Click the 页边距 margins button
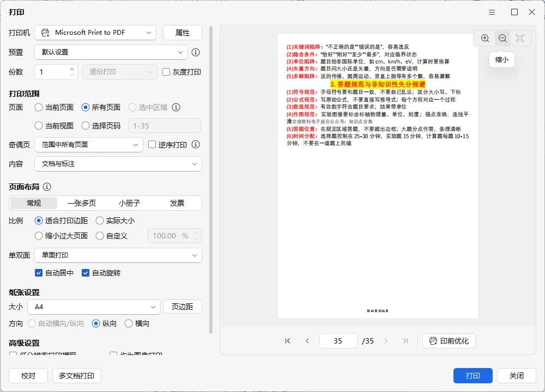Viewport: 545px width, 392px height. (183, 307)
